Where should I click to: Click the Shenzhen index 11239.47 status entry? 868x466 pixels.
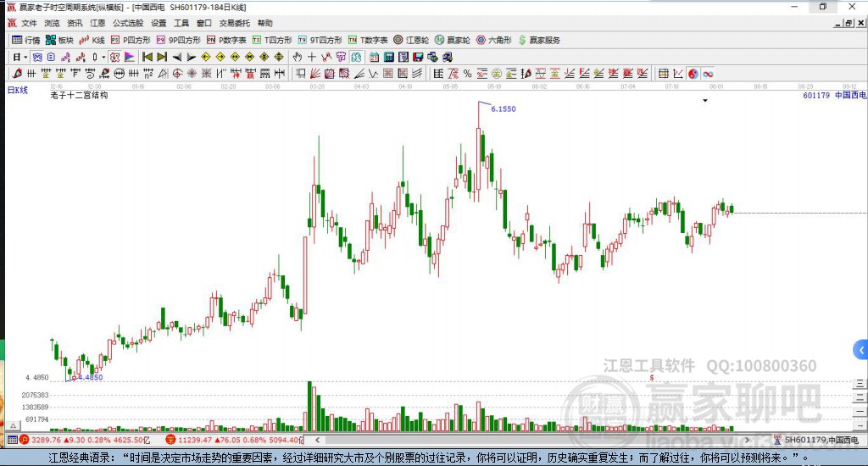pyautogui.click(x=235, y=440)
